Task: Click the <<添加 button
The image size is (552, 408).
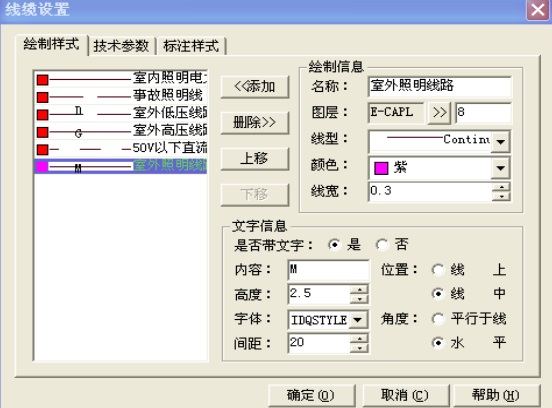Action: (255, 86)
